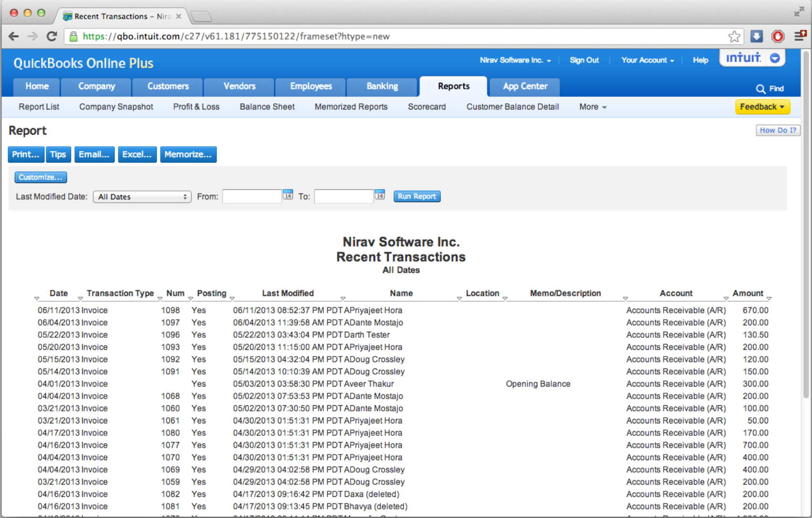
Task: Click the Memorize... button
Action: [188, 154]
